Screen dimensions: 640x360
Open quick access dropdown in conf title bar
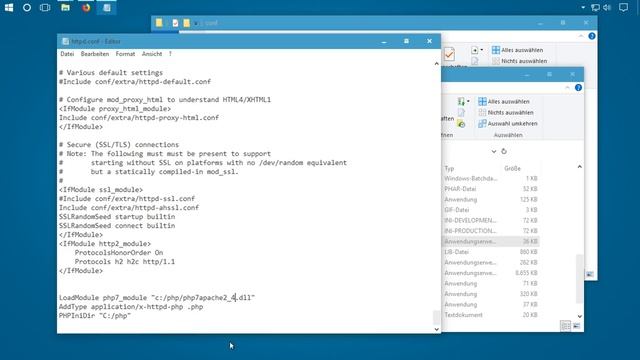click(196, 24)
